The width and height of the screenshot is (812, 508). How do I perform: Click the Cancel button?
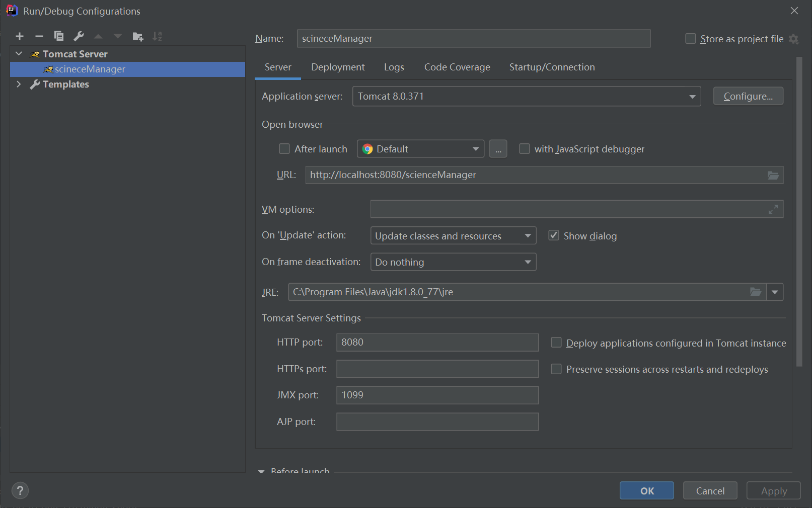point(710,491)
